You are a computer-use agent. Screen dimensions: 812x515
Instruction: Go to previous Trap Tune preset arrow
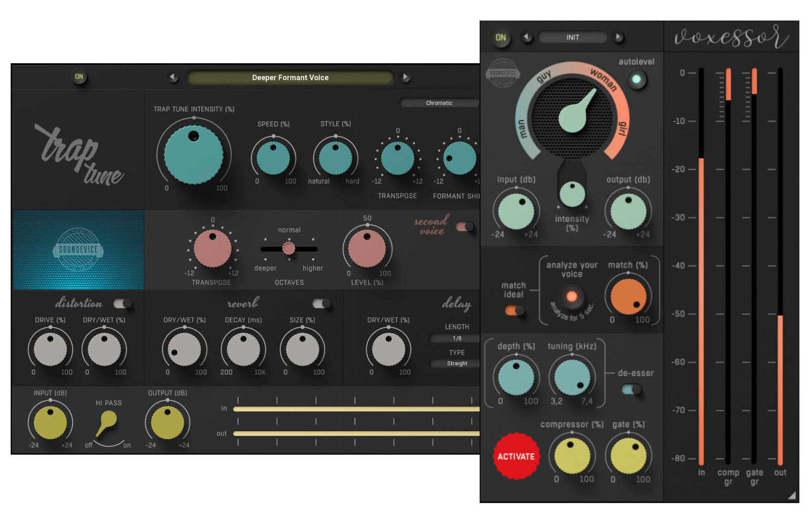coord(172,77)
